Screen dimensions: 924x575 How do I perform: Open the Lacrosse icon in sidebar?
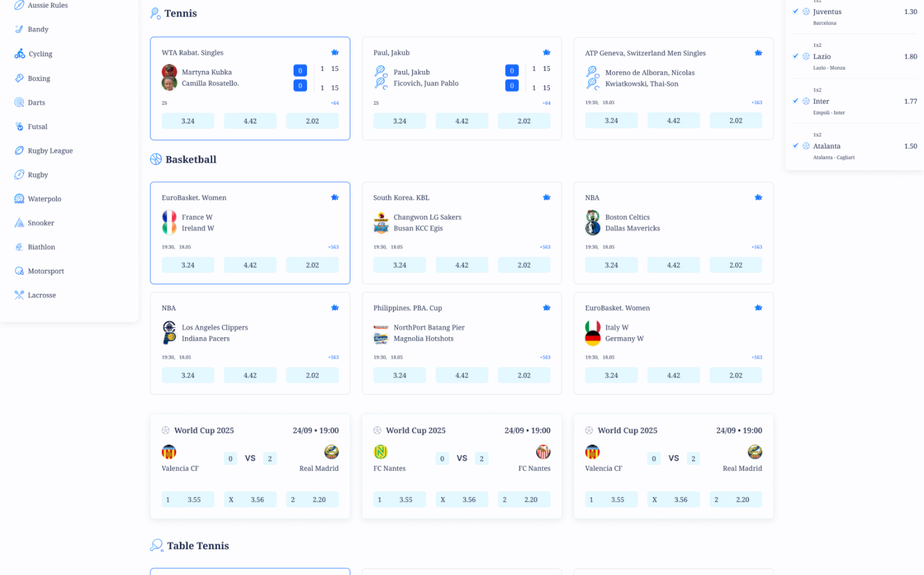click(x=19, y=295)
